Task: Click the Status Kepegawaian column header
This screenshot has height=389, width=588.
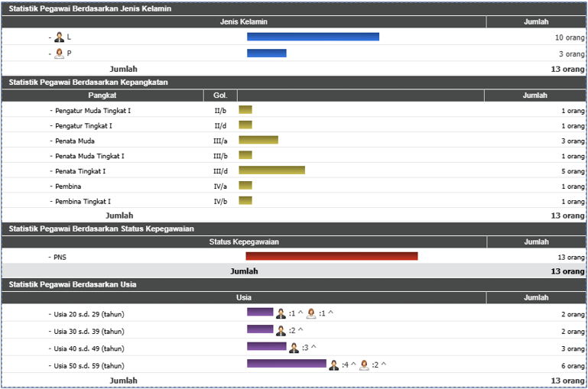Action: point(244,242)
